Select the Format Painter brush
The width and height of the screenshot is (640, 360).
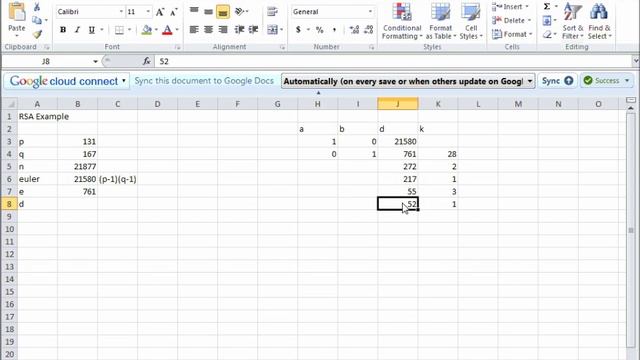pyautogui.click(x=38, y=34)
